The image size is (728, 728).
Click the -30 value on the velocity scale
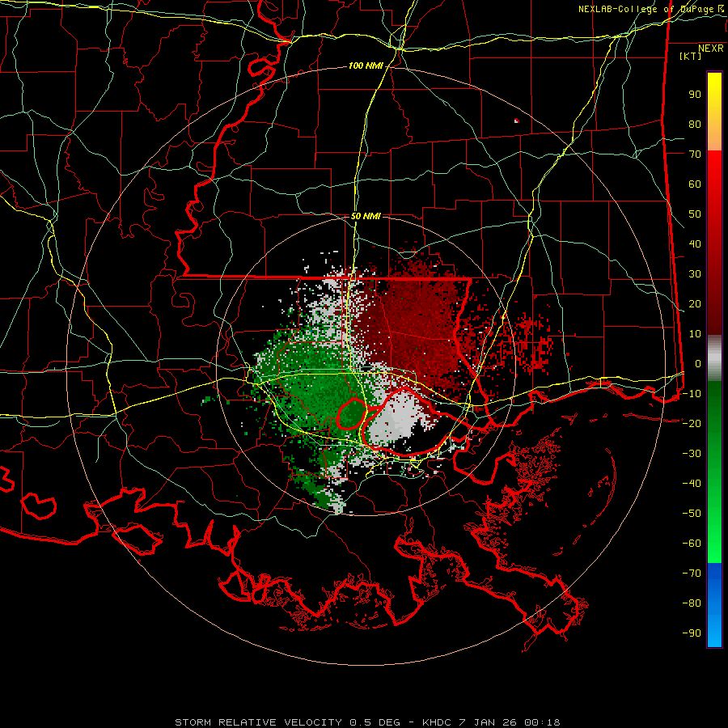(692, 454)
